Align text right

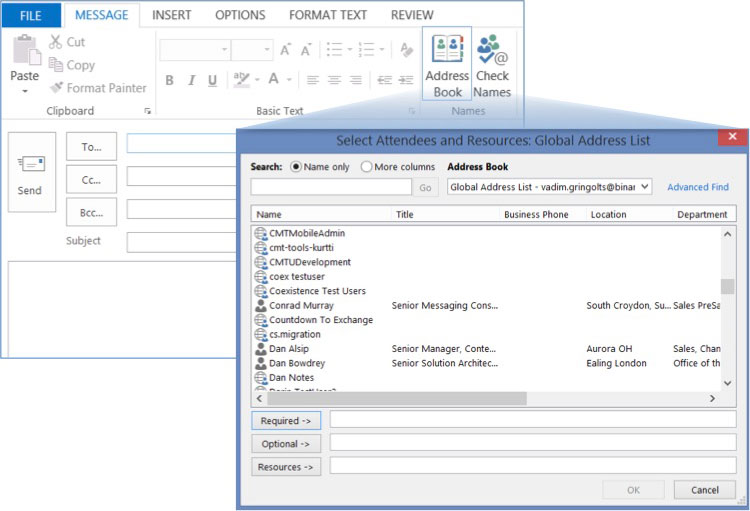tap(355, 80)
